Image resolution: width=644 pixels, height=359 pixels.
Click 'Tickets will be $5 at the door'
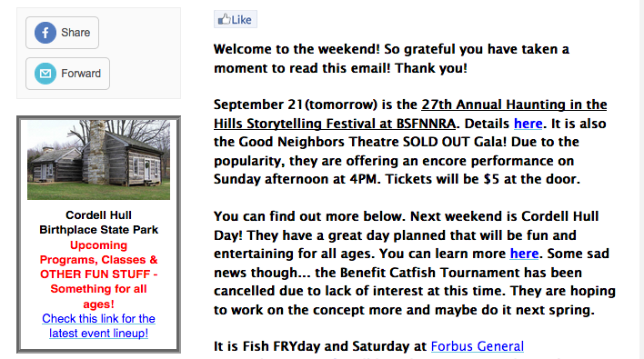[482, 179]
